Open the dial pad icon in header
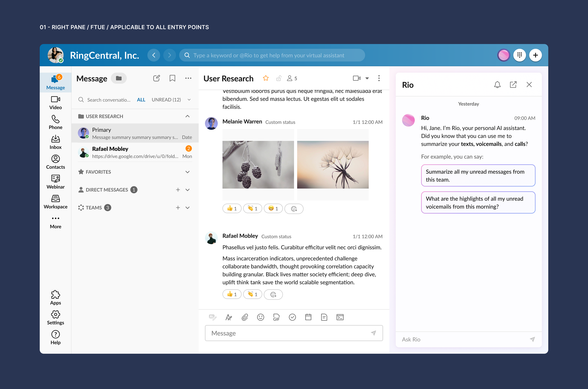The width and height of the screenshot is (588, 389). click(x=520, y=55)
